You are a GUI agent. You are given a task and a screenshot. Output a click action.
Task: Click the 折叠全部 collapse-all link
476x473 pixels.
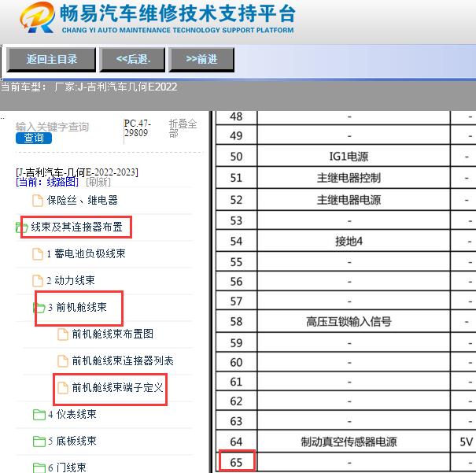coord(183,128)
